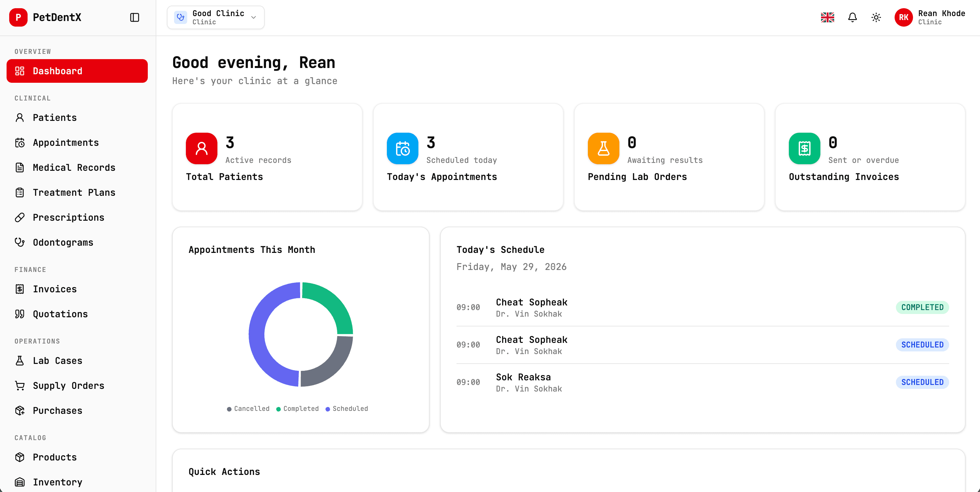980x492 pixels.
Task: Click the PetDentX red logo icon
Action: (x=18, y=17)
